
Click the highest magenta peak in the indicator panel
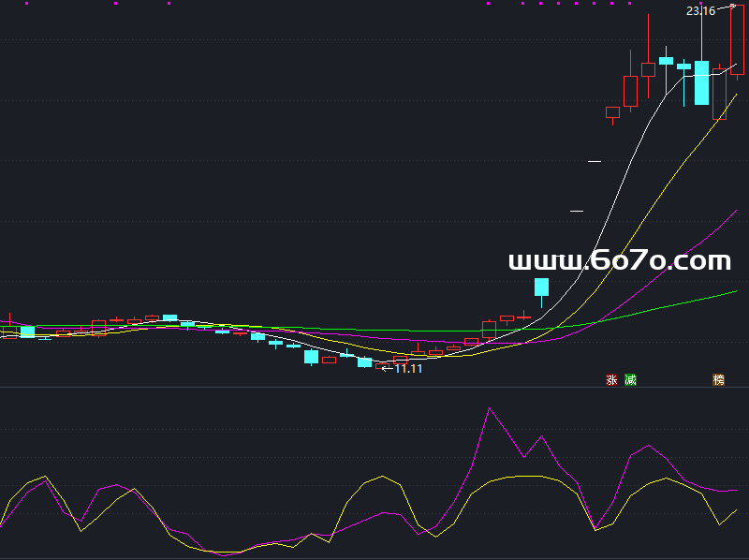click(x=488, y=408)
